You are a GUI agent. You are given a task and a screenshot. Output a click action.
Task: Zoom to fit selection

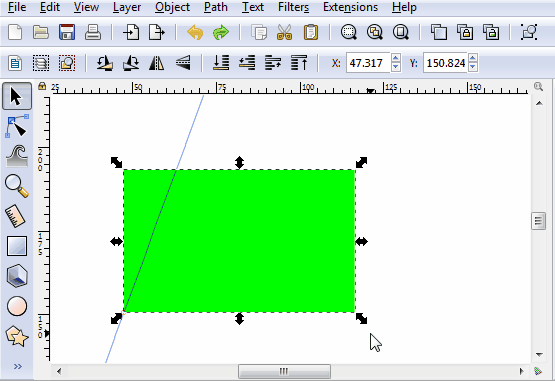pyautogui.click(x=349, y=33)
